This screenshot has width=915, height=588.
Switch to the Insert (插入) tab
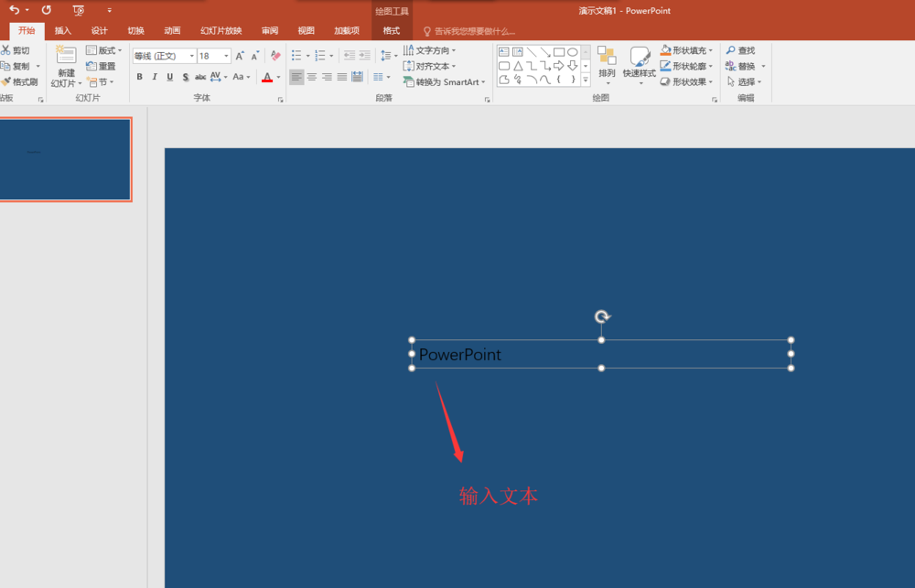63,31
